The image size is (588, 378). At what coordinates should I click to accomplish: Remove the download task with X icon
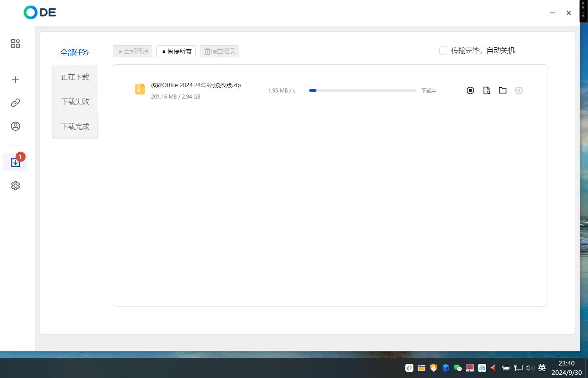[x=519, y=90]
